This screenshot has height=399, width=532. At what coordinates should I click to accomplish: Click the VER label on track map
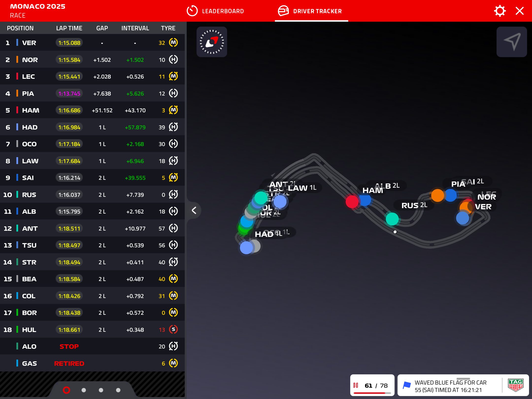483,207
